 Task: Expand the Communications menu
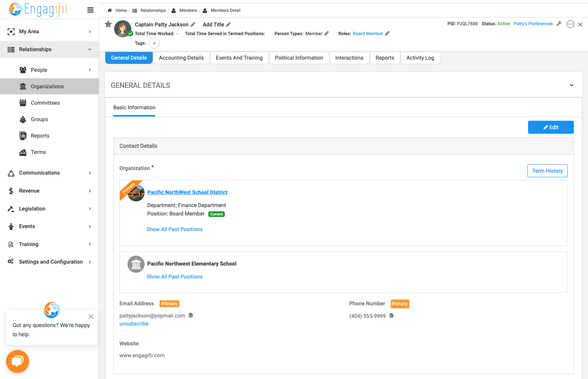(50, 173)
